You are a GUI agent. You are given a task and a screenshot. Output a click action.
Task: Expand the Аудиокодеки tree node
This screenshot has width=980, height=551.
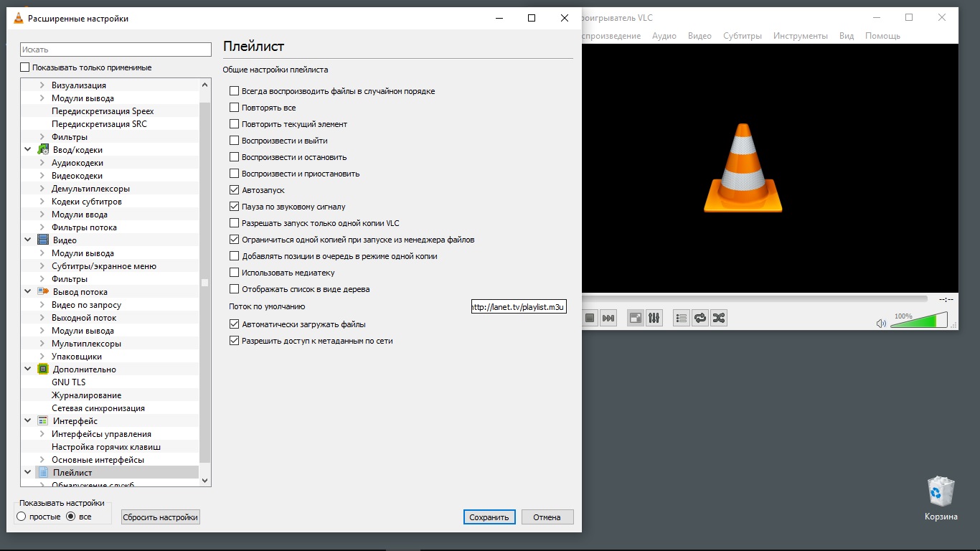pos(42,163)
